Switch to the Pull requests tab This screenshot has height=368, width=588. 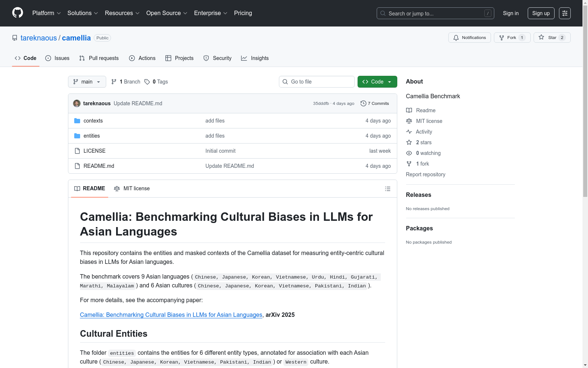click(99, 58)
